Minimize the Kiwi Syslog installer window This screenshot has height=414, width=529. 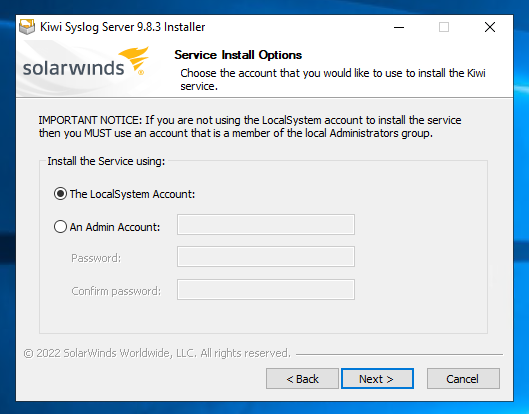pos(399,27)
